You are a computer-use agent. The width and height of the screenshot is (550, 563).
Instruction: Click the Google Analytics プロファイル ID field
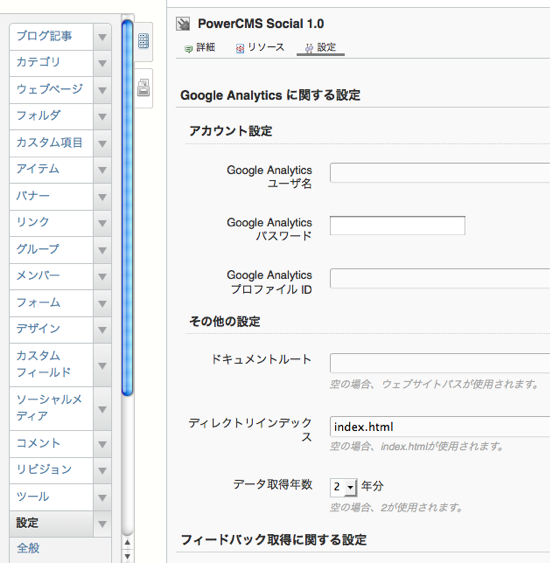pos(440,278)
